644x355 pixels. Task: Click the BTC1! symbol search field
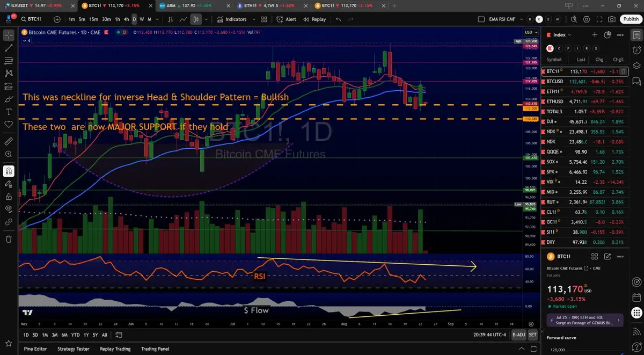pyautogui.click(x=34, y=19)
